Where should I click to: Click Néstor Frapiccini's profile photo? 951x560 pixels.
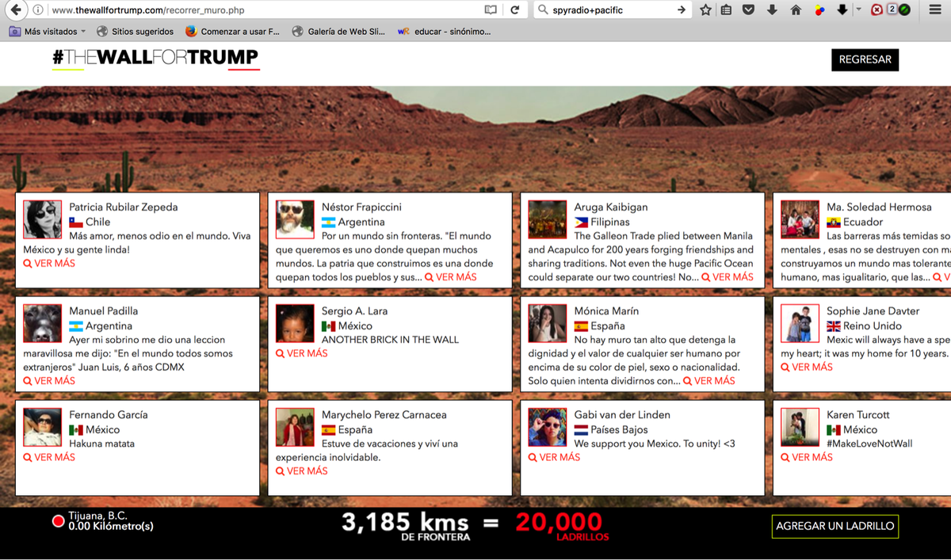coord(295,219)
